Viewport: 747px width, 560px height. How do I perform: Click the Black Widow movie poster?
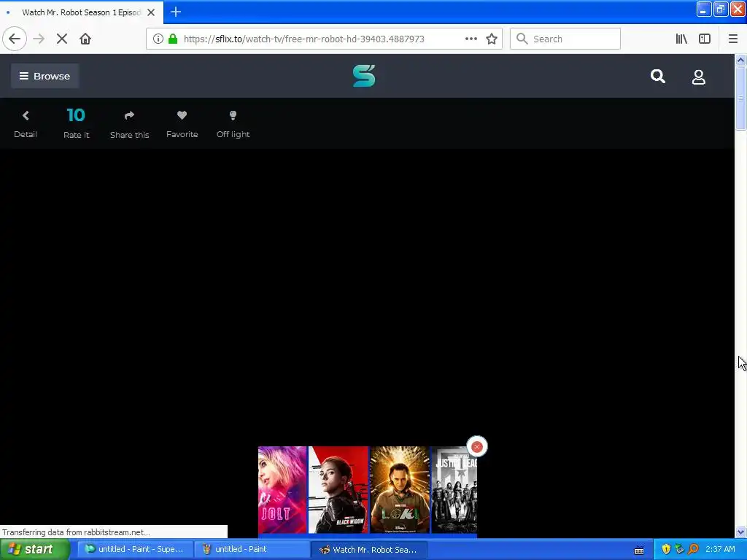(x=338, y=489)
